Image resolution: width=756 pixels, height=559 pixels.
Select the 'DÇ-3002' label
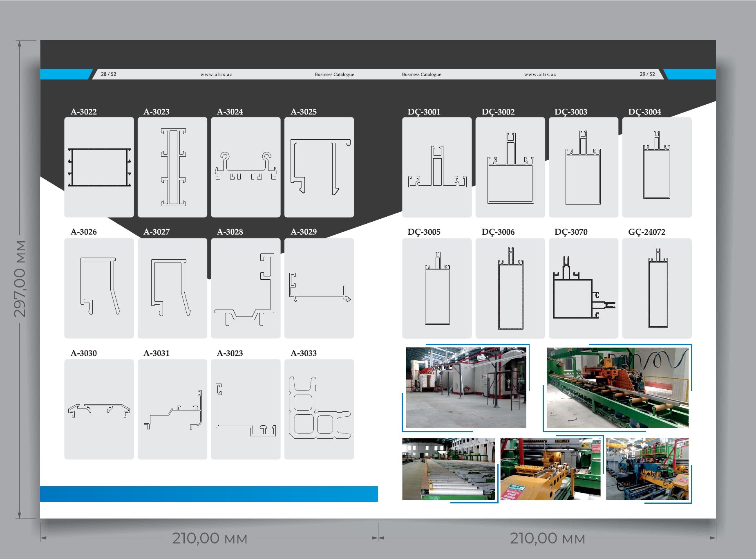pyautogui.click(x=498, y=112)
